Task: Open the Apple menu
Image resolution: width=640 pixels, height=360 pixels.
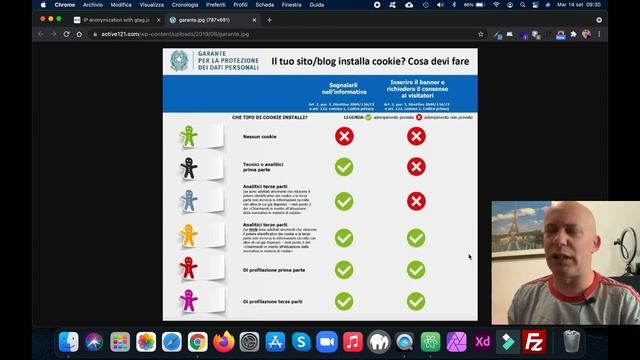Action: click(x=43, y=5)
